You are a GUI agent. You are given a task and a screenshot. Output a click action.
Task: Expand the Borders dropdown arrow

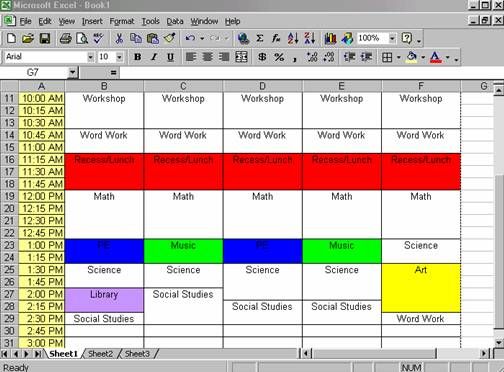(x=398, y=58)
